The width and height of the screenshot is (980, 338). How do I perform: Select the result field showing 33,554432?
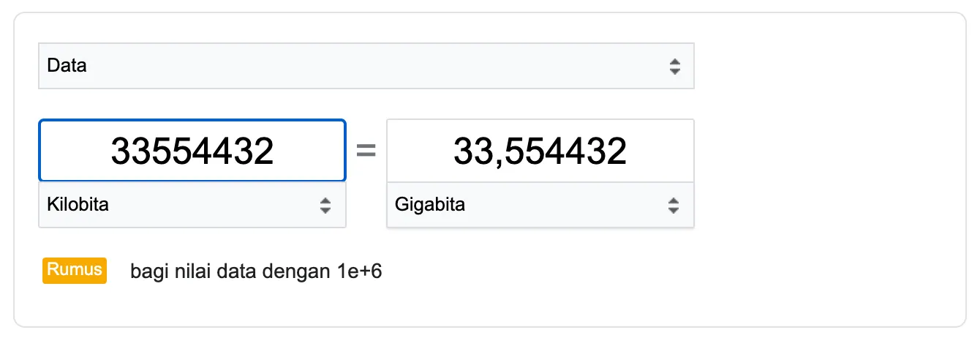click(540, 151)
